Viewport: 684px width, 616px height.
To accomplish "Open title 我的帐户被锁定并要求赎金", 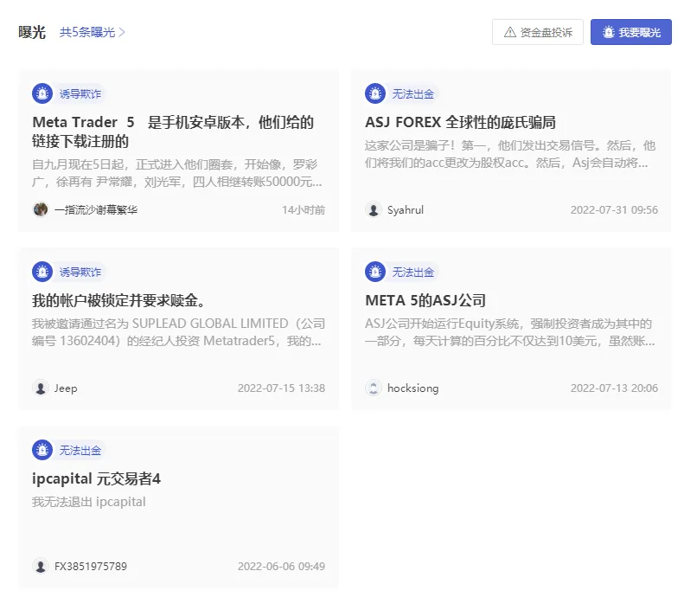I will pos(118,300).
